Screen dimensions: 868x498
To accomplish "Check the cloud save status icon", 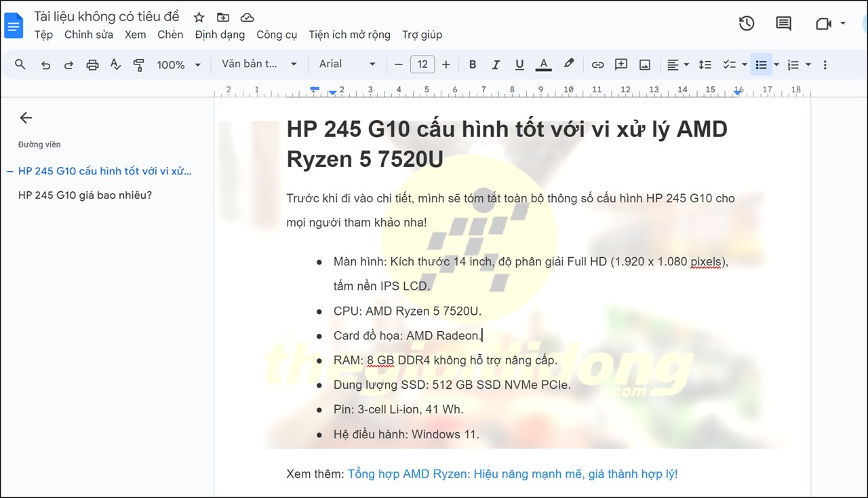I will [248, 17].
